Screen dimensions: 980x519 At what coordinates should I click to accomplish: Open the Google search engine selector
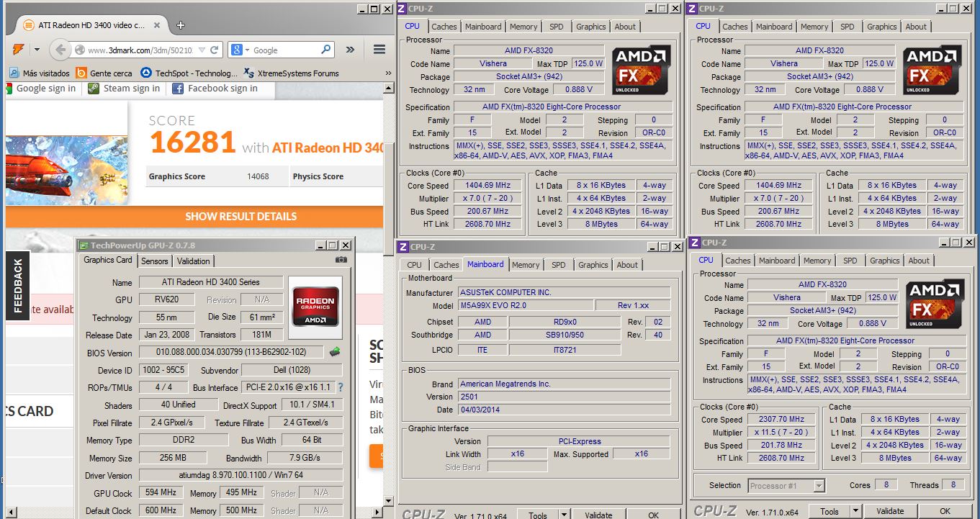[x=239, y=50]
